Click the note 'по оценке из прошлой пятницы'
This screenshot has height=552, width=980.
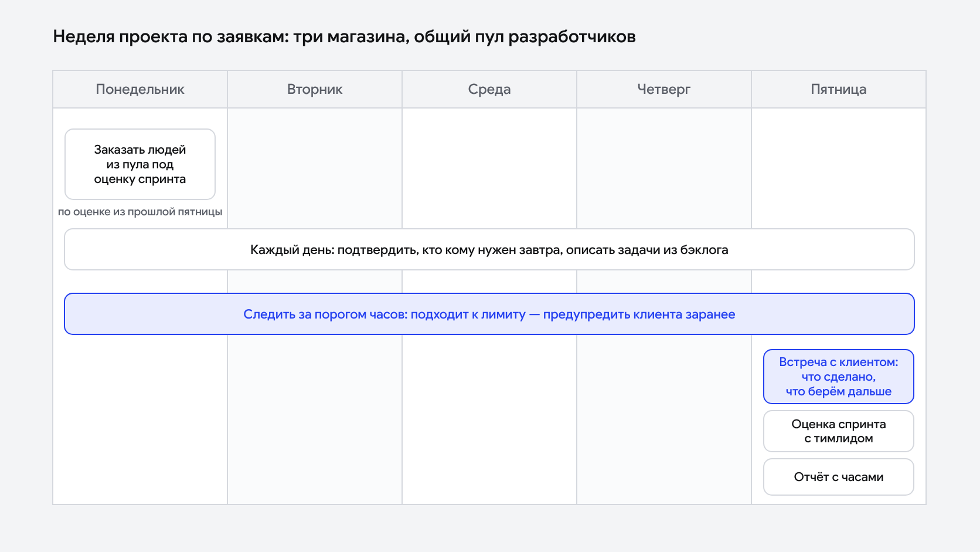(x=140, y=212)
